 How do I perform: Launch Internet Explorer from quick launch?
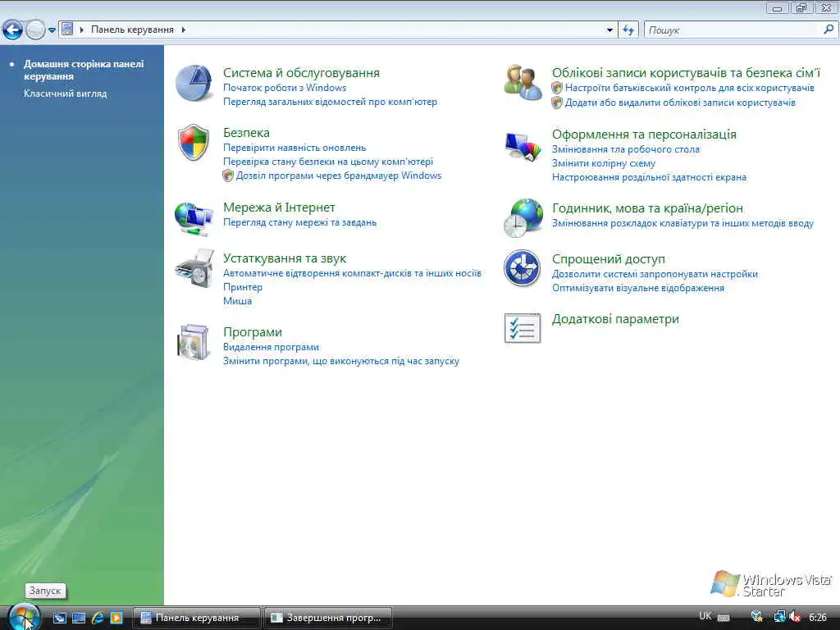(x=98, y=618)
